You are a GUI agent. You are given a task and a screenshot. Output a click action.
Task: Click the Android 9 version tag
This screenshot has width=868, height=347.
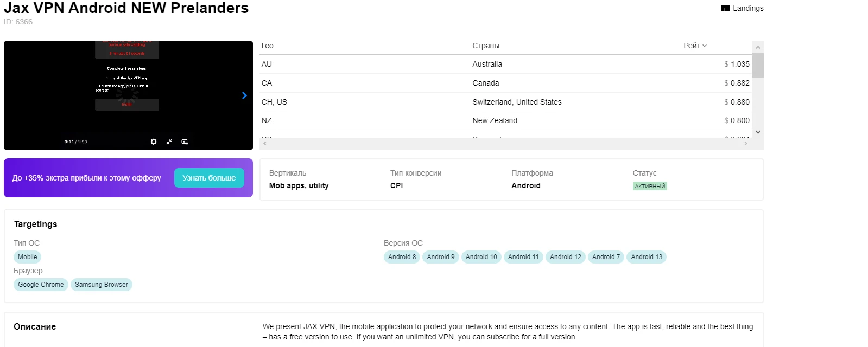[x=441, y=257]
